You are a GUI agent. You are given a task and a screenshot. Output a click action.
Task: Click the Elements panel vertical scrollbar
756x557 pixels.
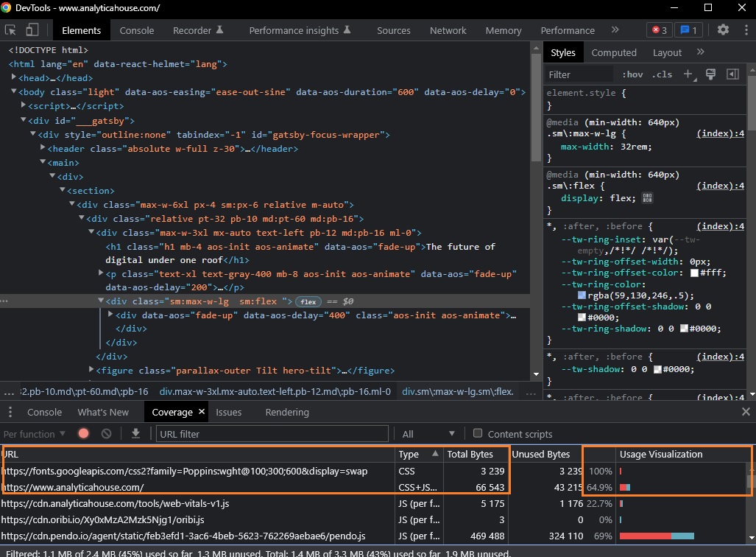point(536,106)
